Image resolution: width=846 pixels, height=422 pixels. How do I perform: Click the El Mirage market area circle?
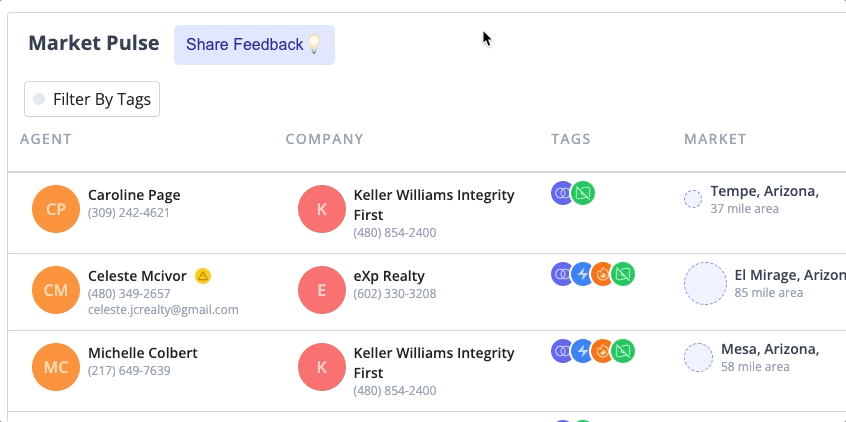pos(705,284)
